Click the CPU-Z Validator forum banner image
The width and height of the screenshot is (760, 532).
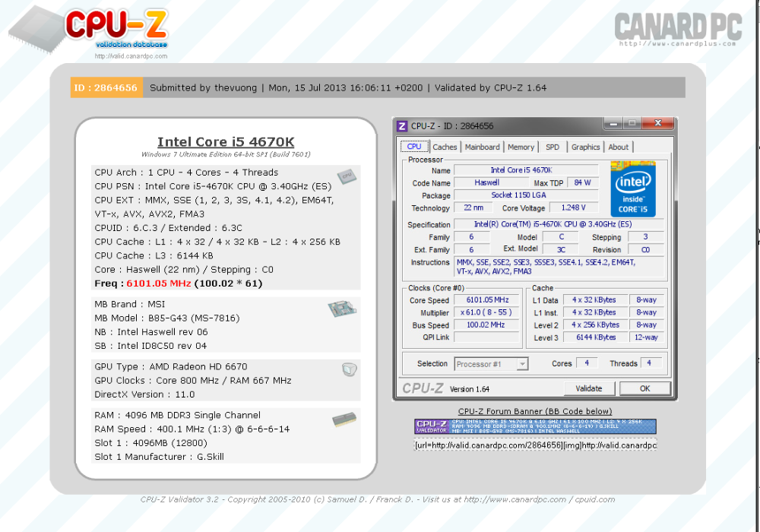coord(535,426)
